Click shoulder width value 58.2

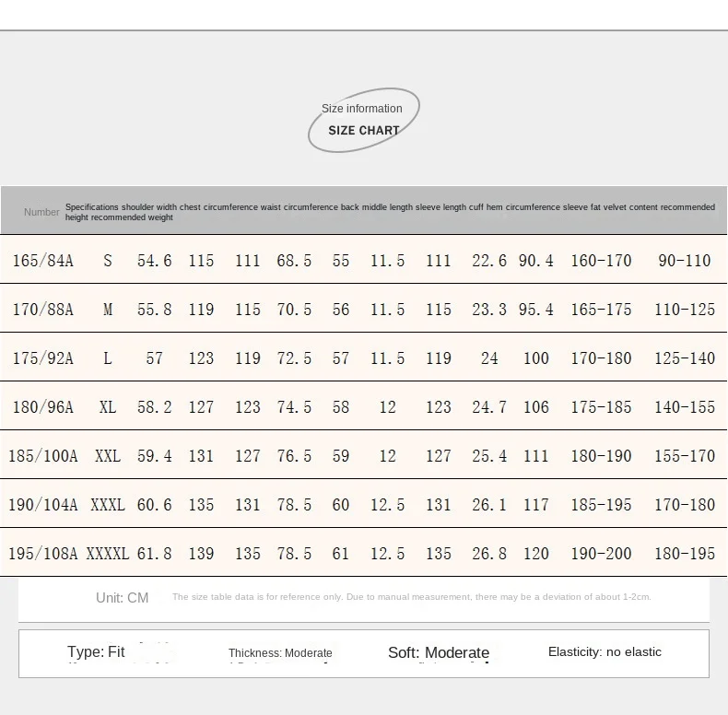pos(154,407)
